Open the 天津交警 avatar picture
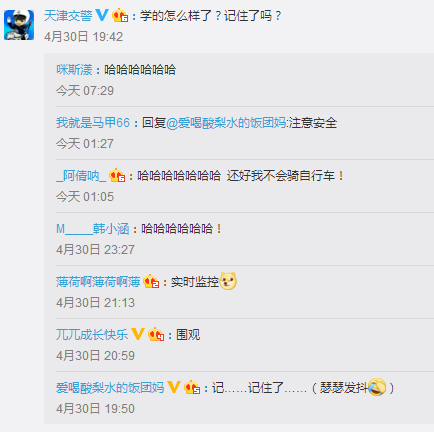 pyautogui.click(x=19, y=25)
